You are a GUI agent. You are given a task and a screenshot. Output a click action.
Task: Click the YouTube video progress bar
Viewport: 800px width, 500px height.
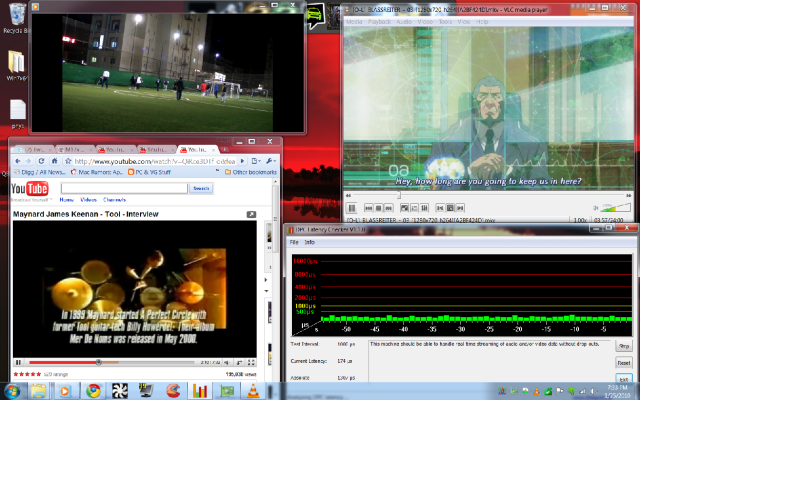(112, 362)
